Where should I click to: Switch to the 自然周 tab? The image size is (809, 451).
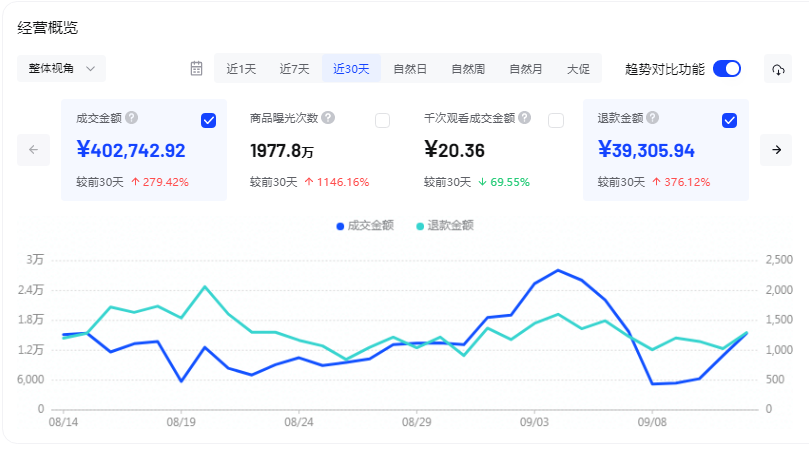pos(468,69)
